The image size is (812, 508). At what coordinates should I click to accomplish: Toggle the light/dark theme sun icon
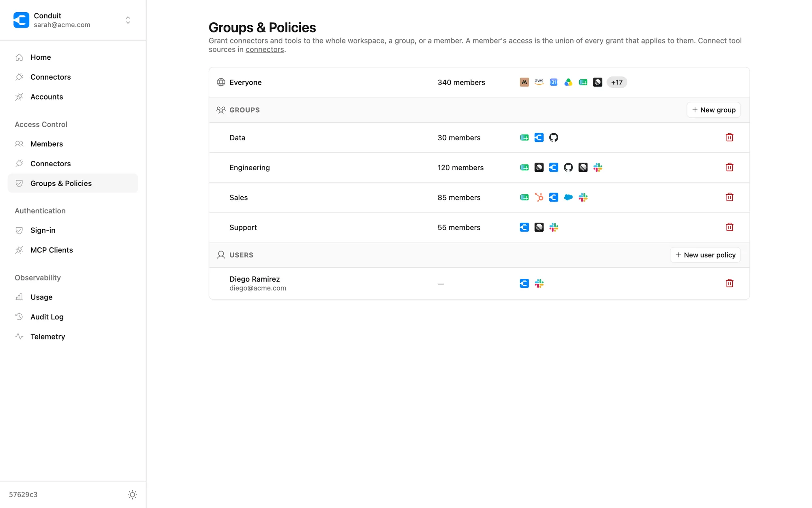(x=132, y=495)
